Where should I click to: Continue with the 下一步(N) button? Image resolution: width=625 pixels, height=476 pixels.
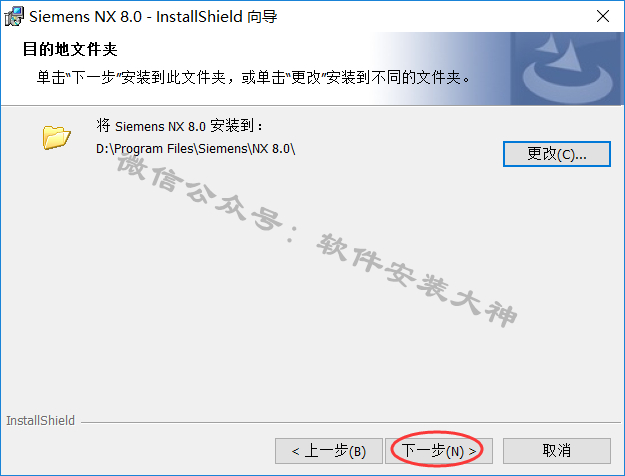(439, 451)
